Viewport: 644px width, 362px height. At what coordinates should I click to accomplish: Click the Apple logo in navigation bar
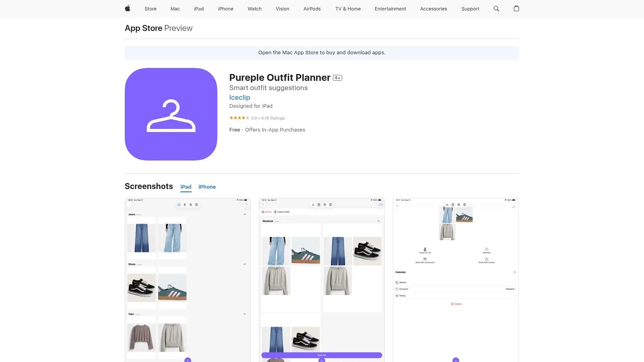128,8
